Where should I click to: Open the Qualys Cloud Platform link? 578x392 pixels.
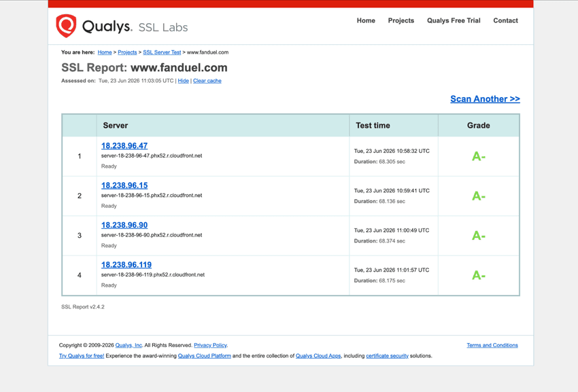[204, 356]
